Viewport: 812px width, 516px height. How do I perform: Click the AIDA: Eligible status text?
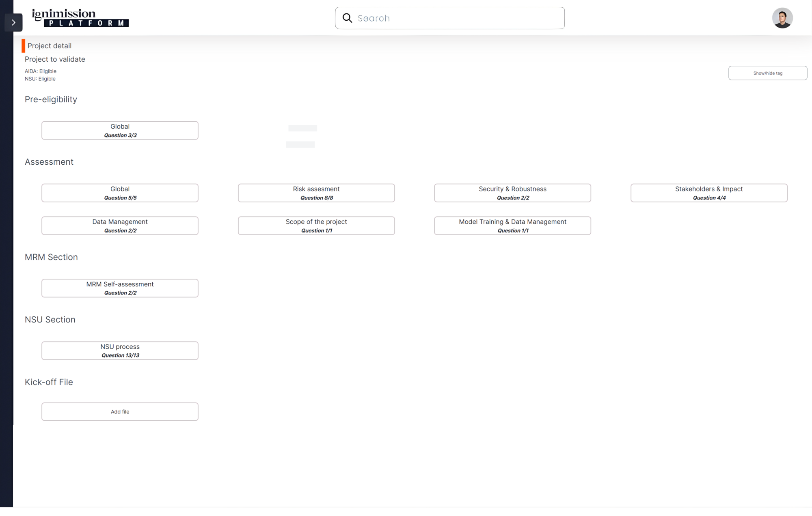point(41,71)
